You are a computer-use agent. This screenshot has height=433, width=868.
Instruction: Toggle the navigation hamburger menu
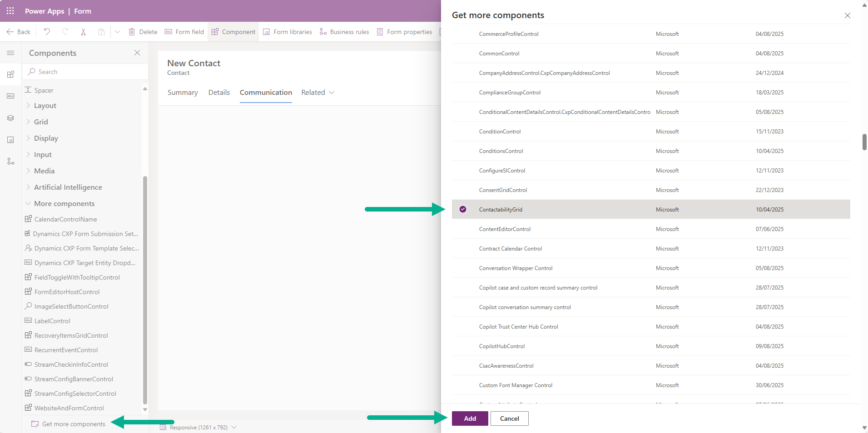coord(10,53)
